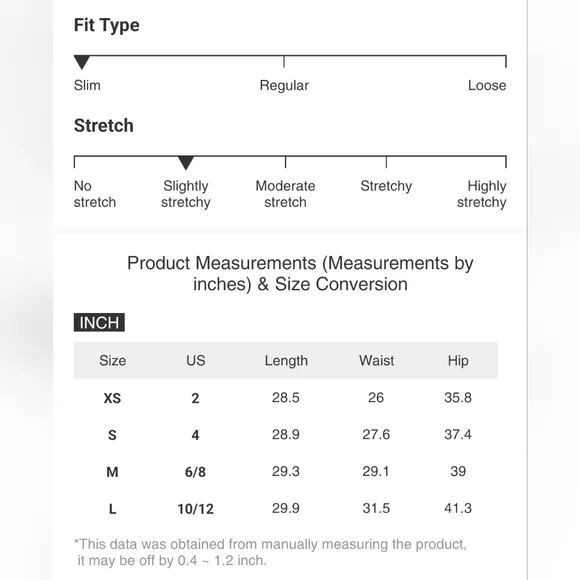
Task: Click the US column header
Action: tap(196, 360)
